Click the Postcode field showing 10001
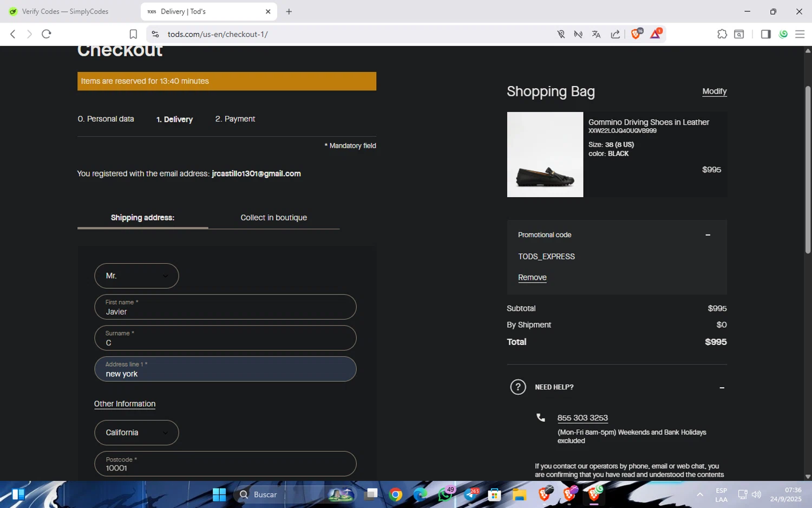 [225, 464]
